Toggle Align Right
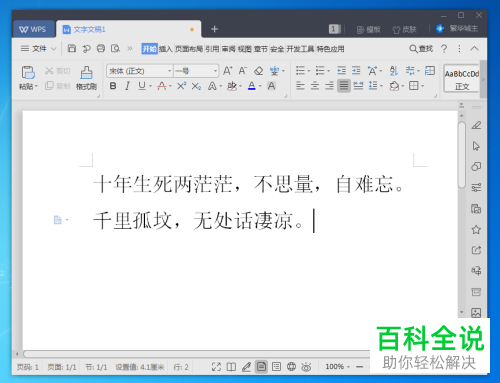Screen dimensions: 500x383 329,86
